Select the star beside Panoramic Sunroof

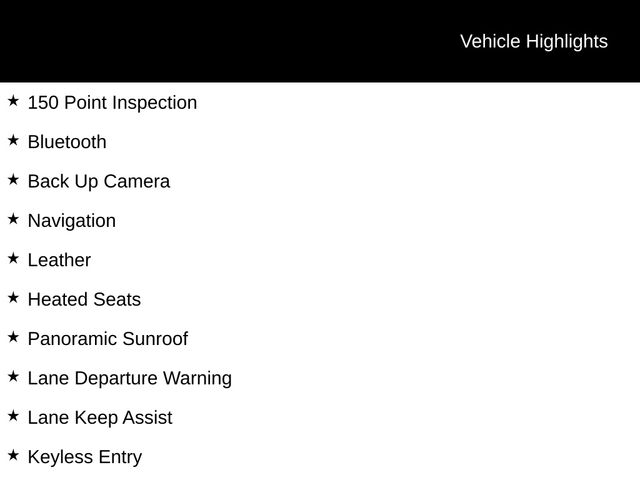(13, 337)
